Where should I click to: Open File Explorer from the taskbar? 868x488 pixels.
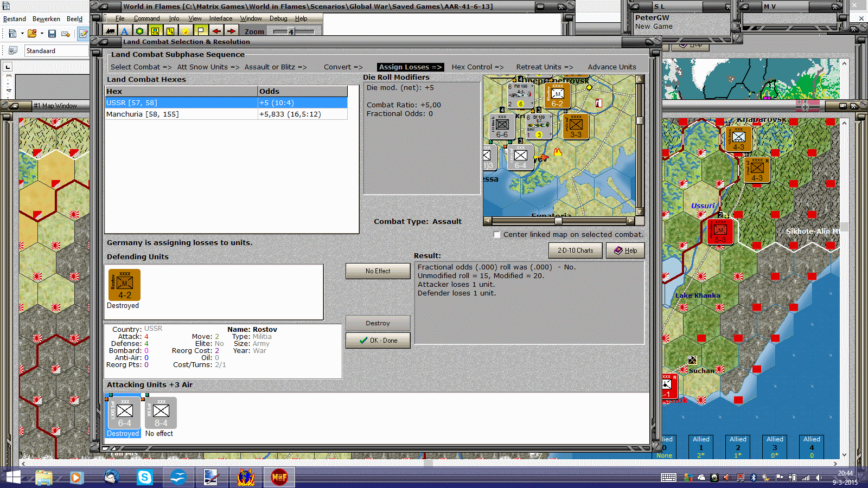pyautogui.click(x=44, y=477)
